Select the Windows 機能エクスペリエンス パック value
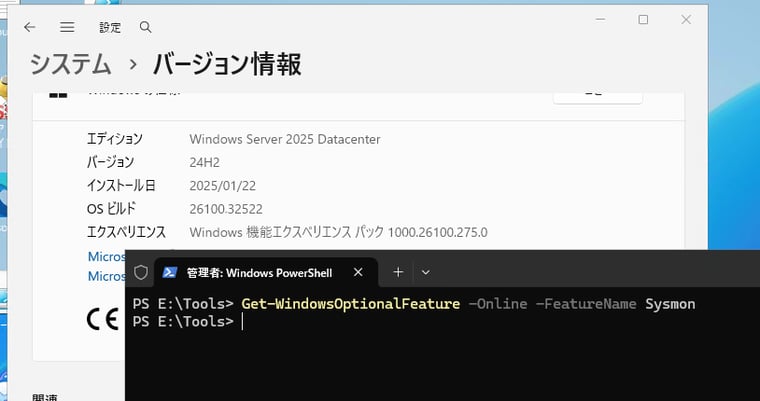760x401 pixels. pyautogui.click(x=338, y=232)
